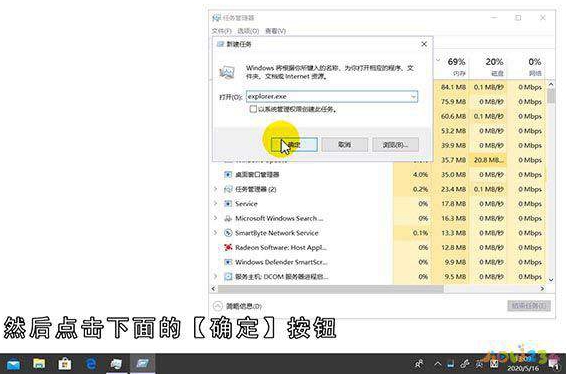This screenshot has width=566, height=374.
Task: Click the Microsoft Windows Search process icon
Action: [228, 218]
